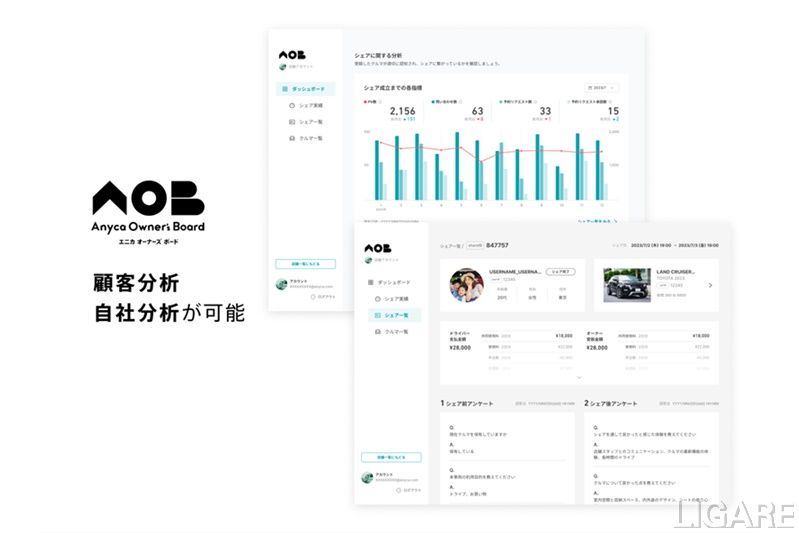Click the car icon beside クルマ一覧 in front panel
Screen dimensions: 799x533
376,331
